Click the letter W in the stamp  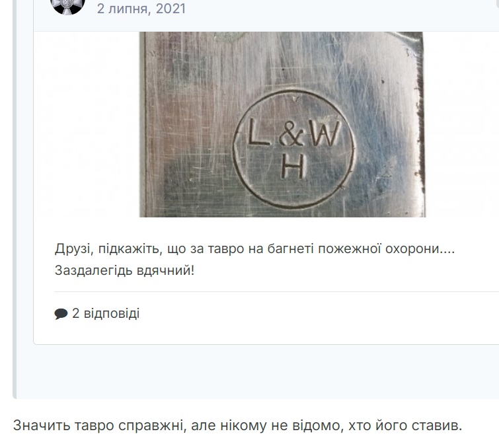(325, 133)
